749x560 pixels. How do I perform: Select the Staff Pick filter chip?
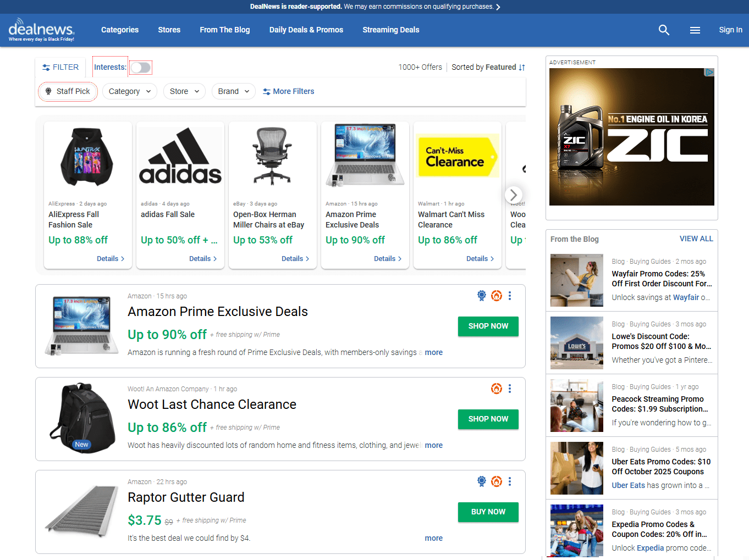[68, 91]
